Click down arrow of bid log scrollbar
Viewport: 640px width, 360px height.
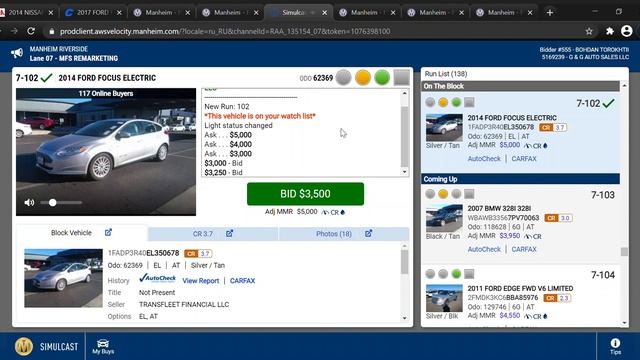[404, 172]
